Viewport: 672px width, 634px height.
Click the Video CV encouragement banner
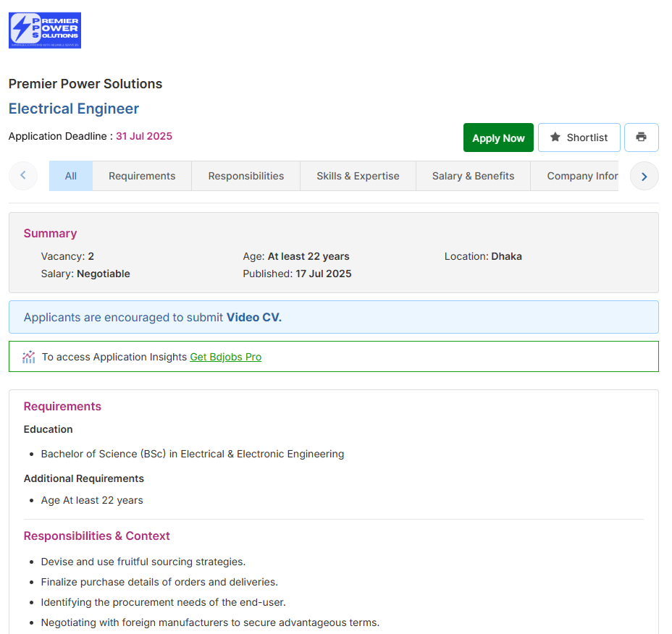333,317
